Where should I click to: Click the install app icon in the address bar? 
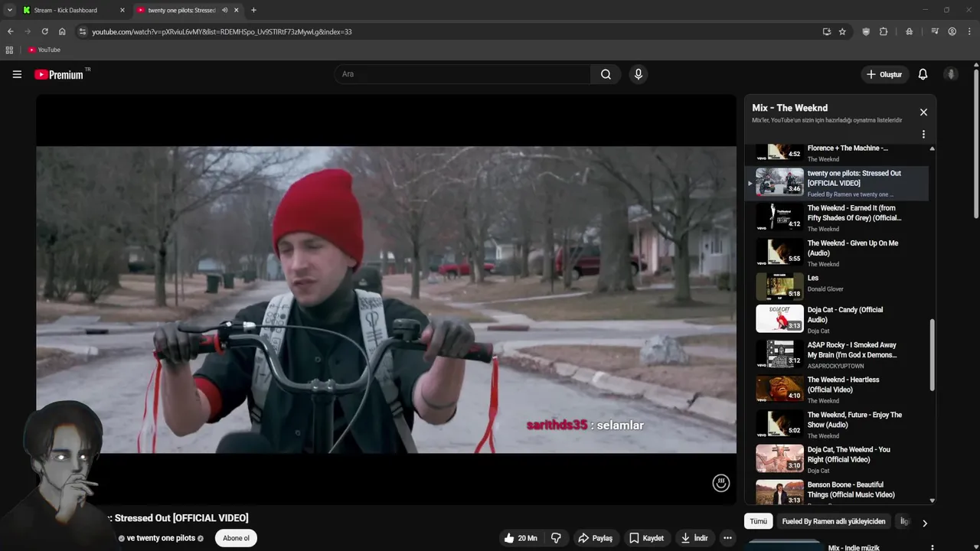[826, 31]
